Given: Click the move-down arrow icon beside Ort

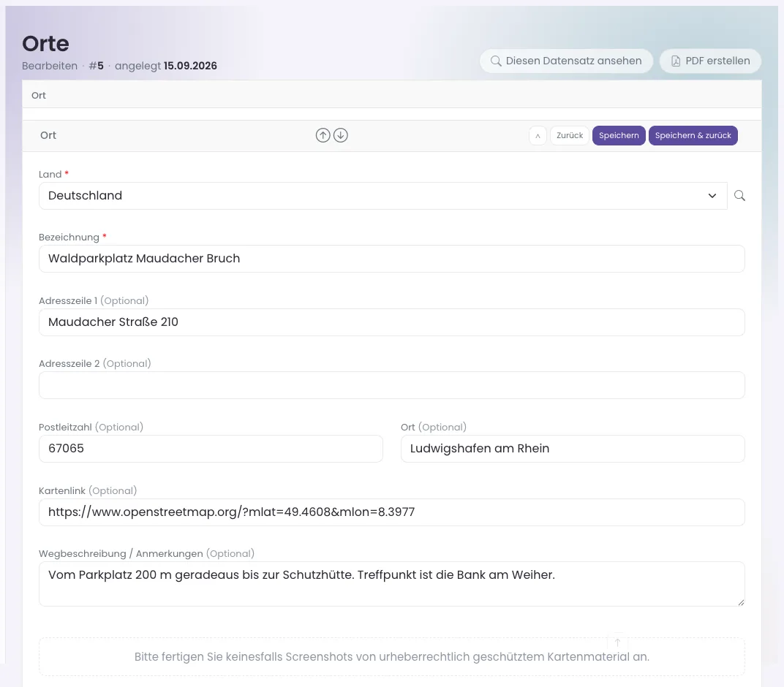Looking at the screenshot, I should (341, 135).
